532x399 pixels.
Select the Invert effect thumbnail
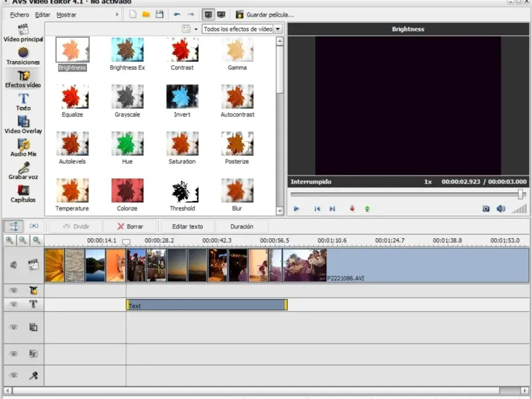182,96
